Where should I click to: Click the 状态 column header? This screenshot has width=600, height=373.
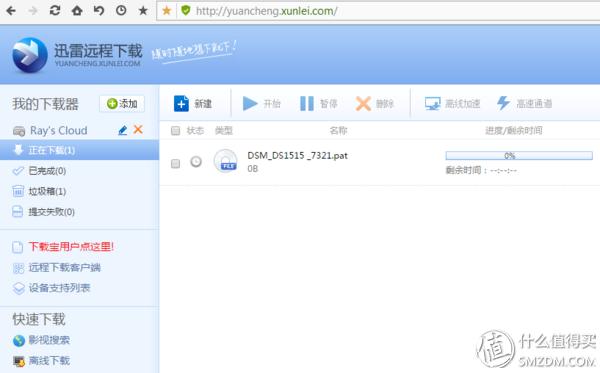[x=195, y=131]
